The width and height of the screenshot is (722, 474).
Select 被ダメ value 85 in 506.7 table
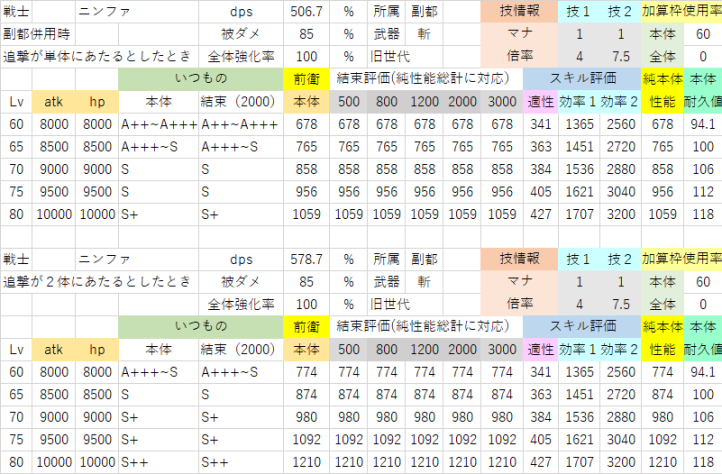[x=306, y=34]
